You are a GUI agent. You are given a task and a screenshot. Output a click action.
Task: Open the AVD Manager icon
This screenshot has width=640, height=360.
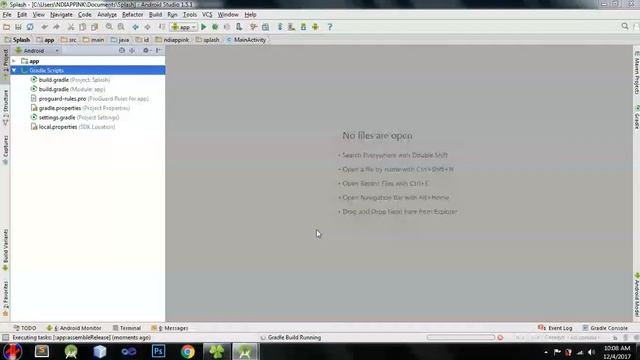pyautogui.click(x=291, y=27)
